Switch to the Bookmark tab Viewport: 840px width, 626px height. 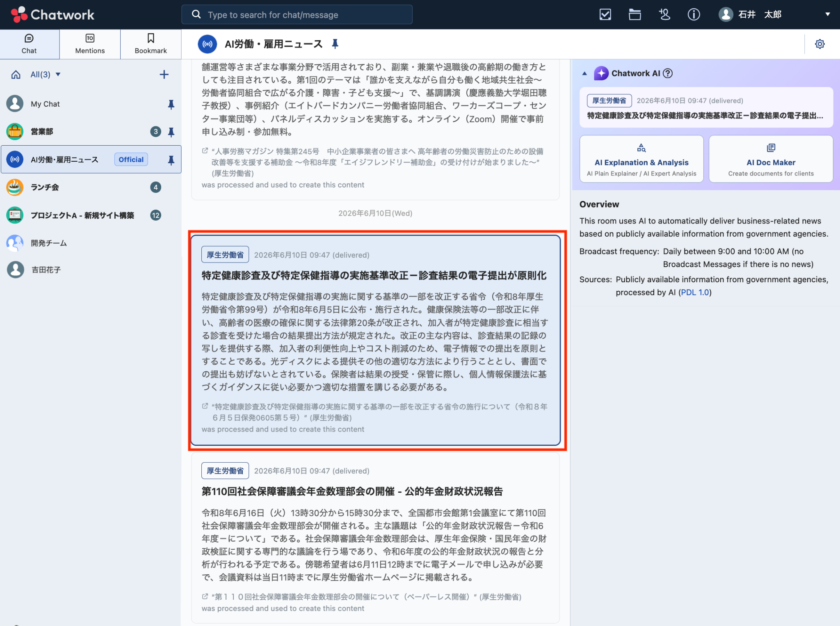tap(151, 44)
